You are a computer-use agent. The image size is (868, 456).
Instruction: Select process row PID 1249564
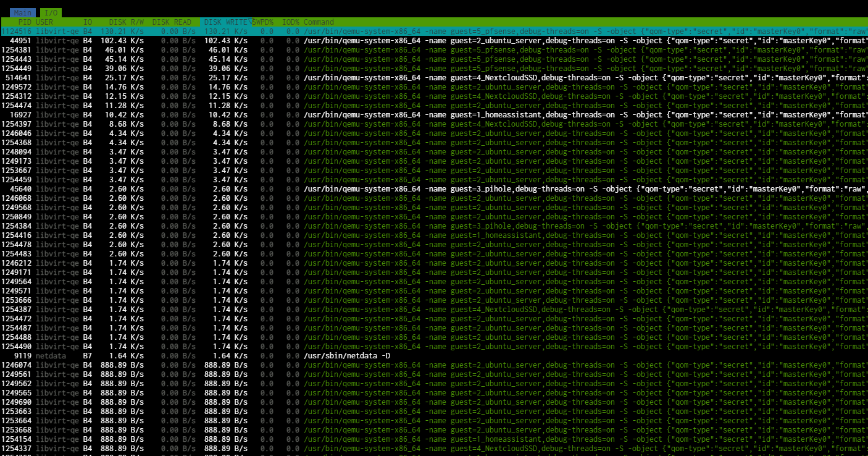click(x=434, y=282)
